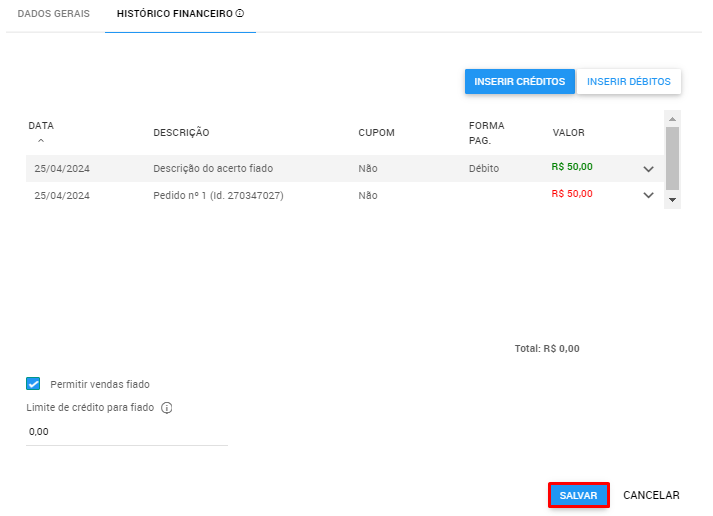The image size is (713, 516).
Task: Toggle Permitir vendas fiado checkbox
Action: 34,384
